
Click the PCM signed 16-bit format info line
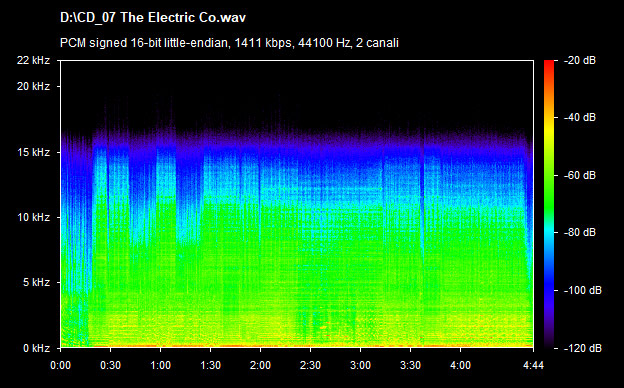click(229, 43)
